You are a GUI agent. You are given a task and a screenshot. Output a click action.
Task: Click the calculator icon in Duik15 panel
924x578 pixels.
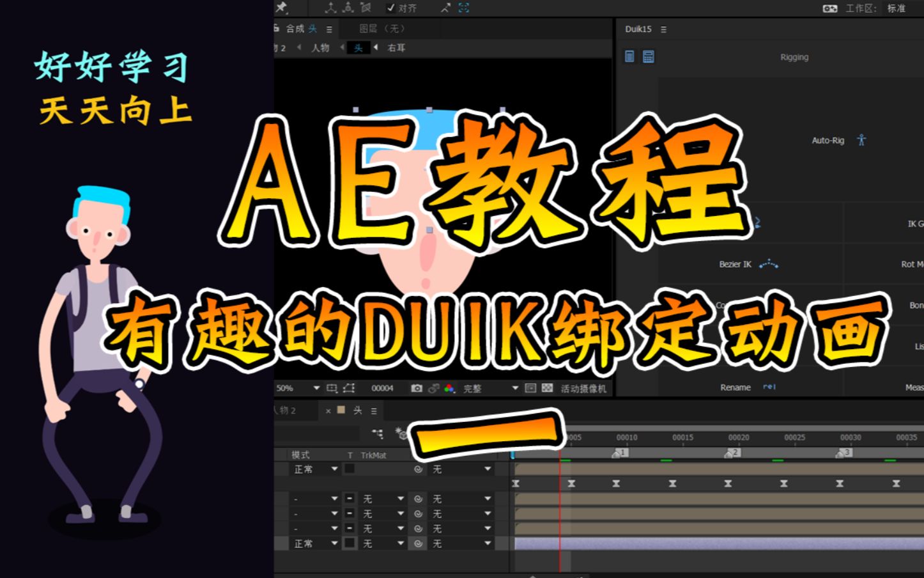click(x=648, y=56)
